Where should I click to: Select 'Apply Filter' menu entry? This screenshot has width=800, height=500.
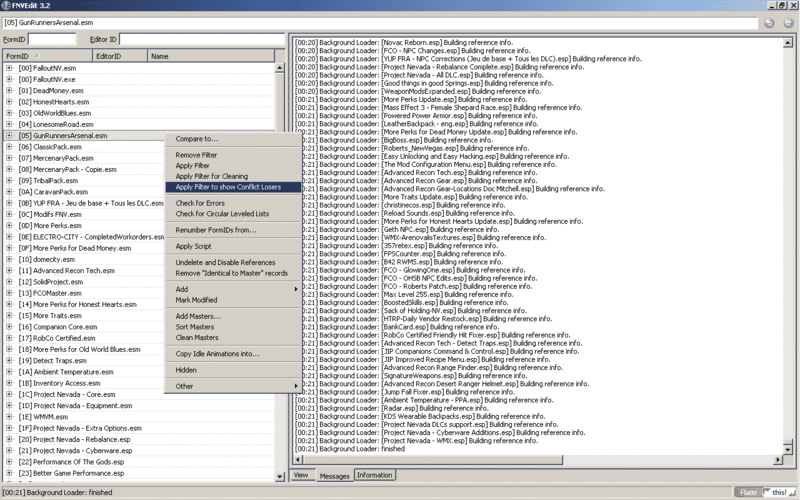pos(233,165)
